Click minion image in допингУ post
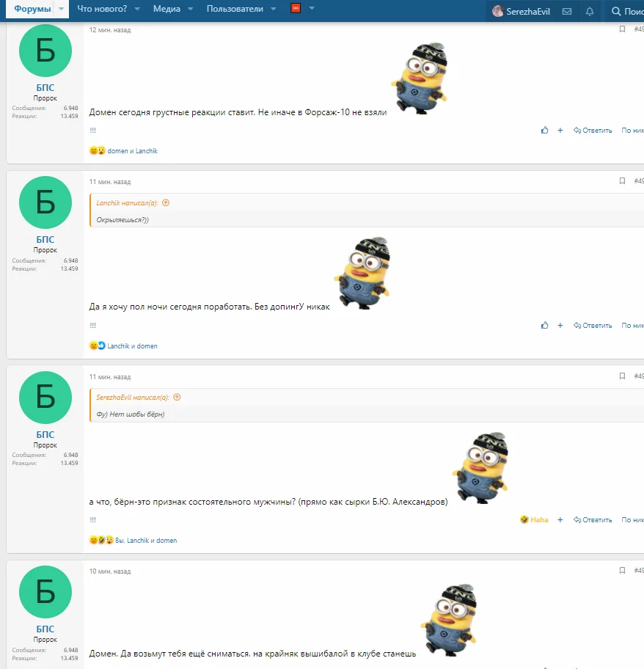644x669 pixels. tap(362, 273)
